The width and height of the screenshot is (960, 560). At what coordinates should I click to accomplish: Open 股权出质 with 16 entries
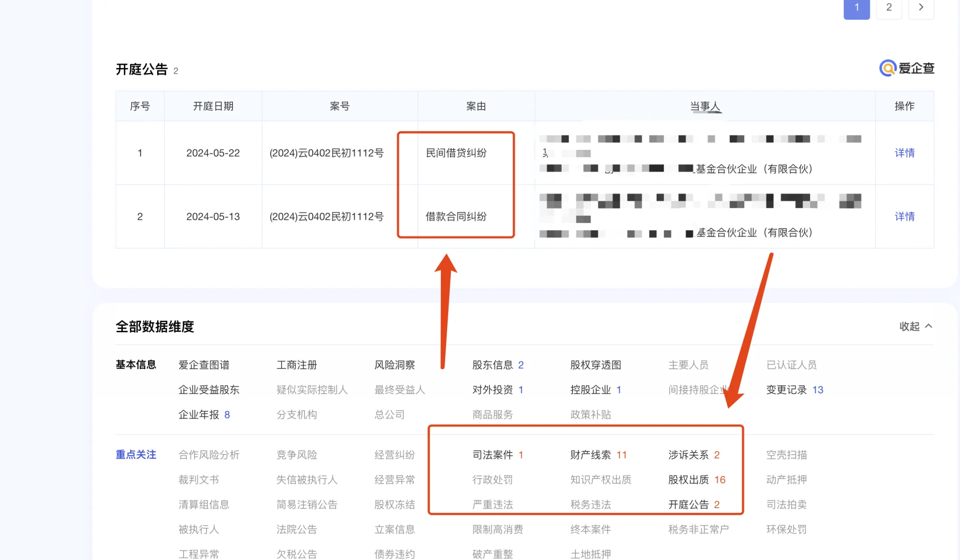click(x=697, y=480)
